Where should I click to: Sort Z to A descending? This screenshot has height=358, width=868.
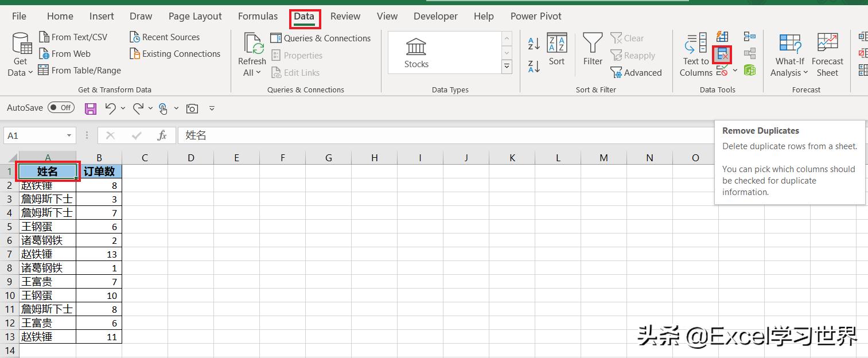coord(534,66)
